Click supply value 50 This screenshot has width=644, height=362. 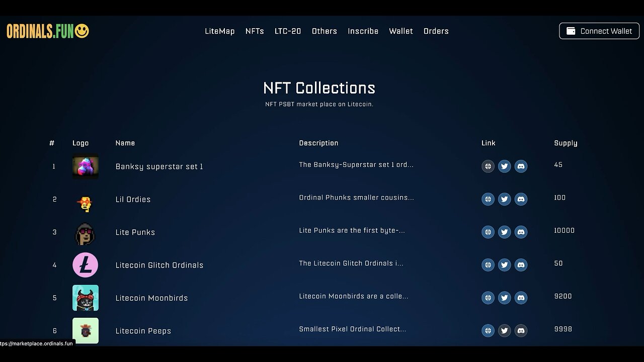click(x=558, y=263)
